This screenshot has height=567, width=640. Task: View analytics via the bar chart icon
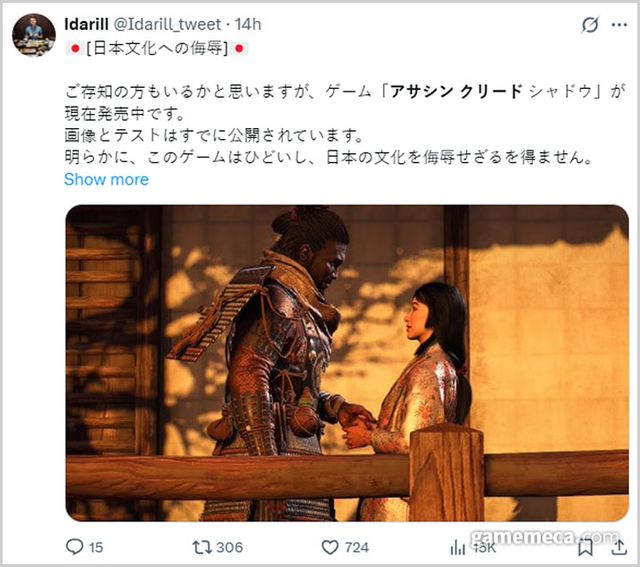(458, 547)
